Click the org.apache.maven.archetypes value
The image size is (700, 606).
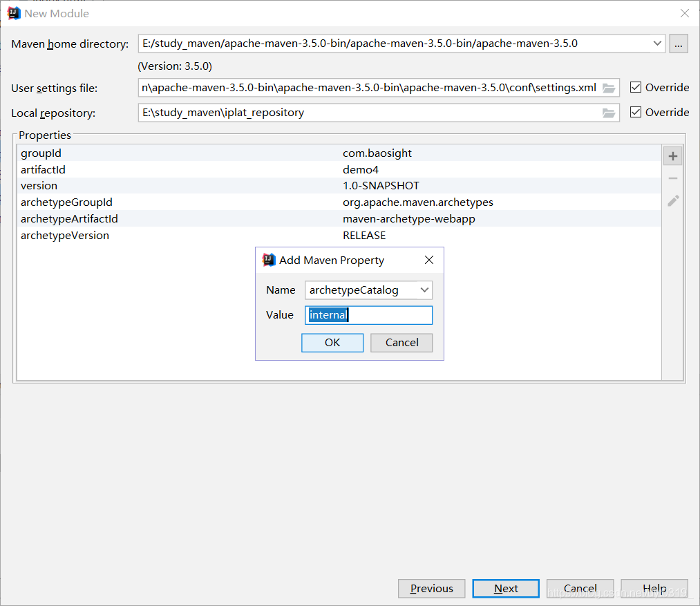point(418,202)
